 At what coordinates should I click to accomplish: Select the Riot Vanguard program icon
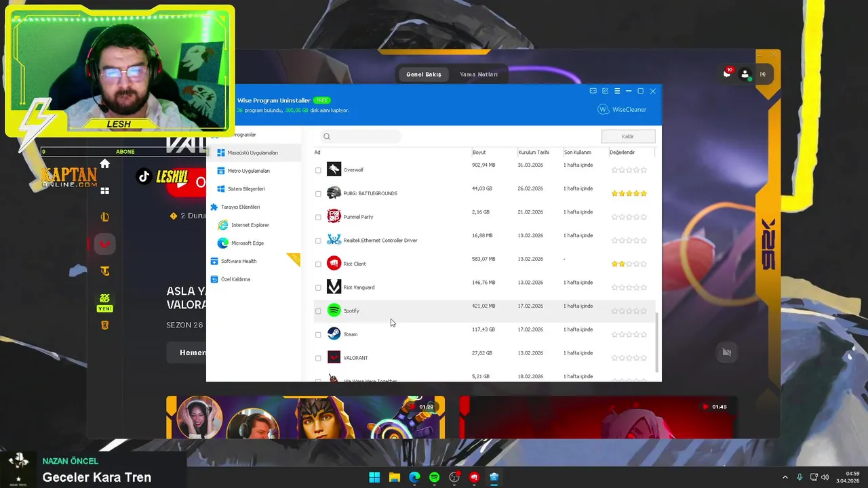(334, 287)
